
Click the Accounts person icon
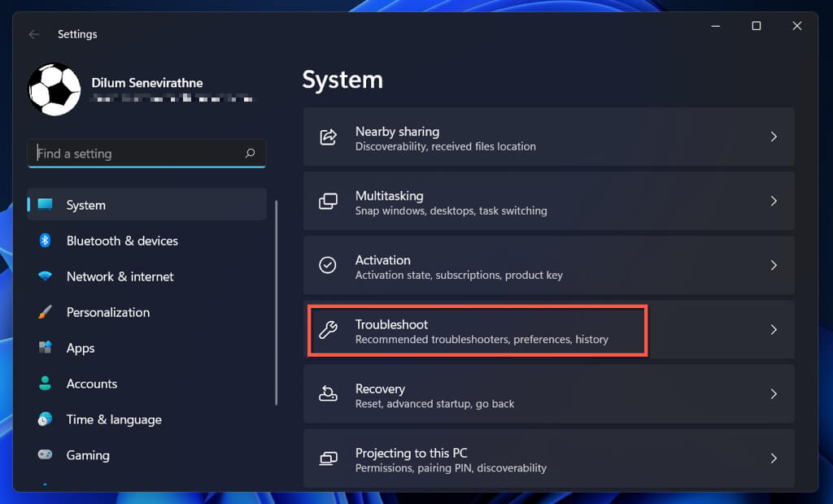(46, 383)
